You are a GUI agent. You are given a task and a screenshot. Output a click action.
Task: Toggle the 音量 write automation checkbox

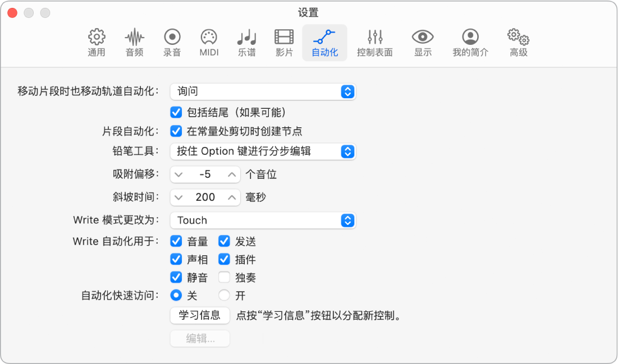[176, 241]
